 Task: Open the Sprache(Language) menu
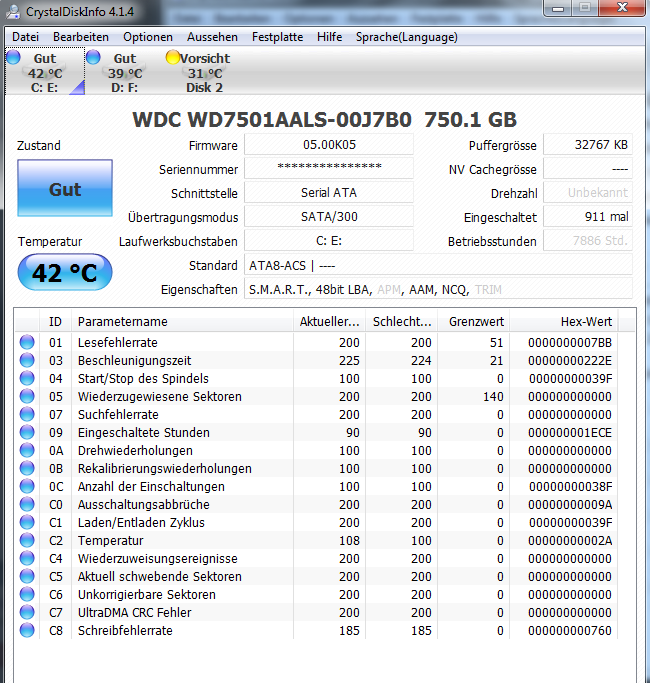406,37
